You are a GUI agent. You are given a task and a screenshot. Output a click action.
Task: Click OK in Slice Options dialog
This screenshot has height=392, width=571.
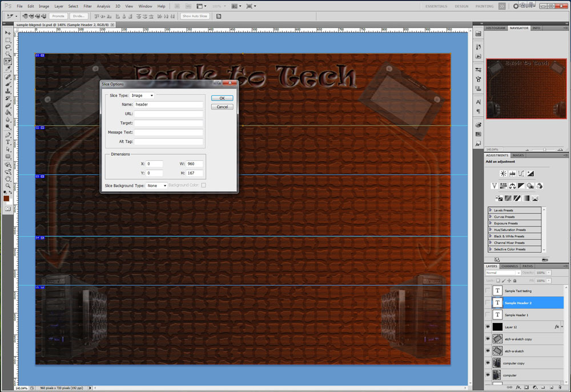[x=222, y=98]
